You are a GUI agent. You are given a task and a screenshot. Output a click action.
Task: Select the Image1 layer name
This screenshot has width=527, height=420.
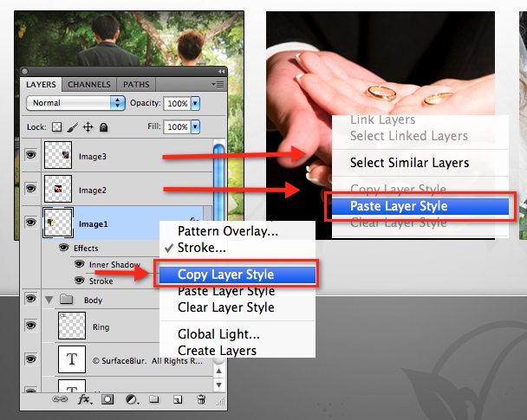[93, 224]
